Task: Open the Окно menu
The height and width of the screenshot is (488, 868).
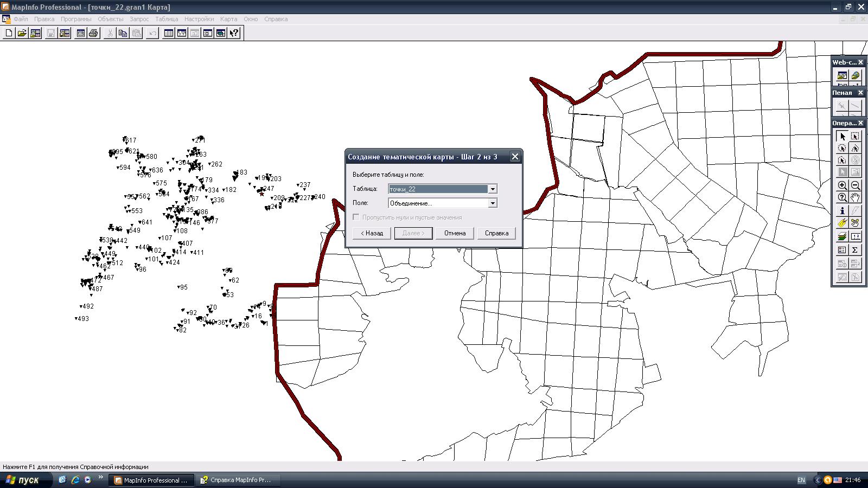Action: [x=251, y=19]
